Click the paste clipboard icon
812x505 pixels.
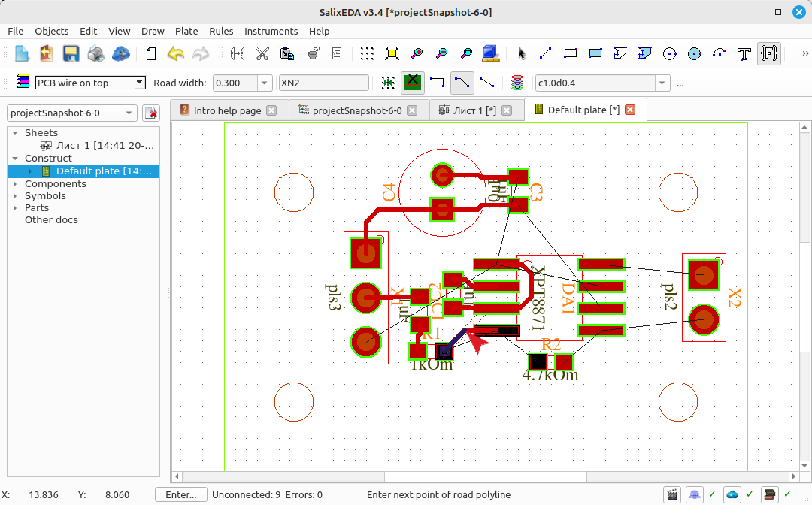point(287,53)
